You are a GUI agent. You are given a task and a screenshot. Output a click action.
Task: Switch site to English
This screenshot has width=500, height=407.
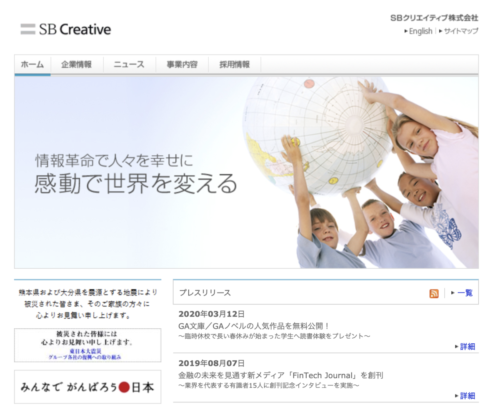tap(420, 31)
